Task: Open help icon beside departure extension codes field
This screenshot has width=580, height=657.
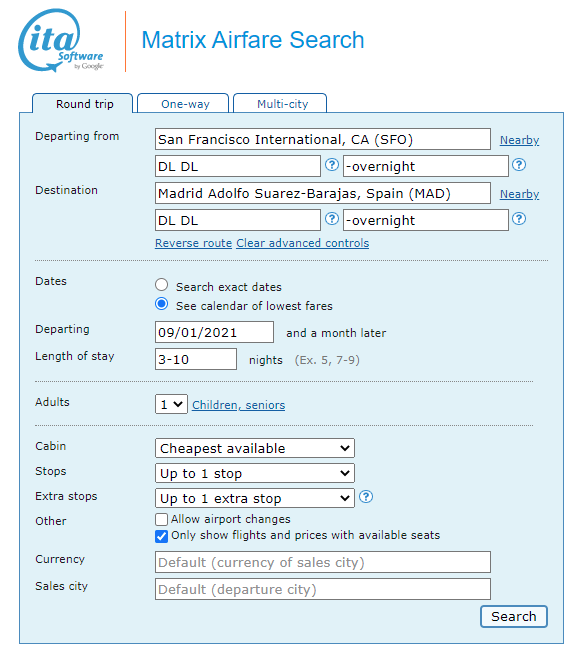Action: 519,165
